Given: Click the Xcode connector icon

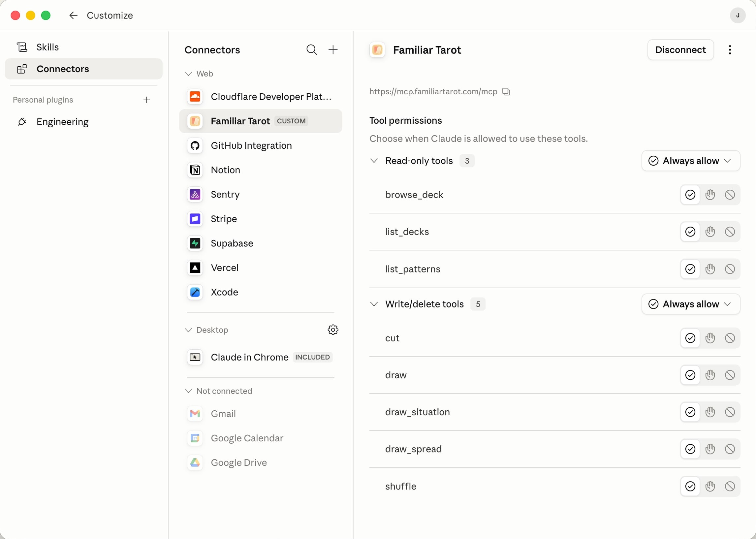Looking at the screenshot, I should (x=195, y=292).
